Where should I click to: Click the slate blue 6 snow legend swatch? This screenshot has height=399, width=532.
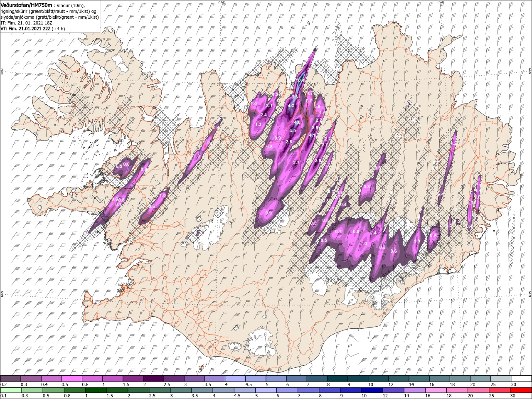(296, 379)
